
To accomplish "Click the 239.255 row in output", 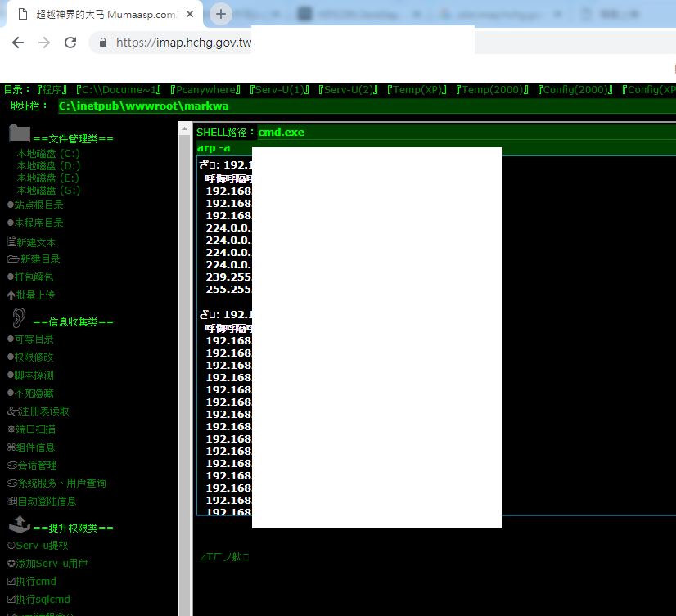I will tap(228, 277).
